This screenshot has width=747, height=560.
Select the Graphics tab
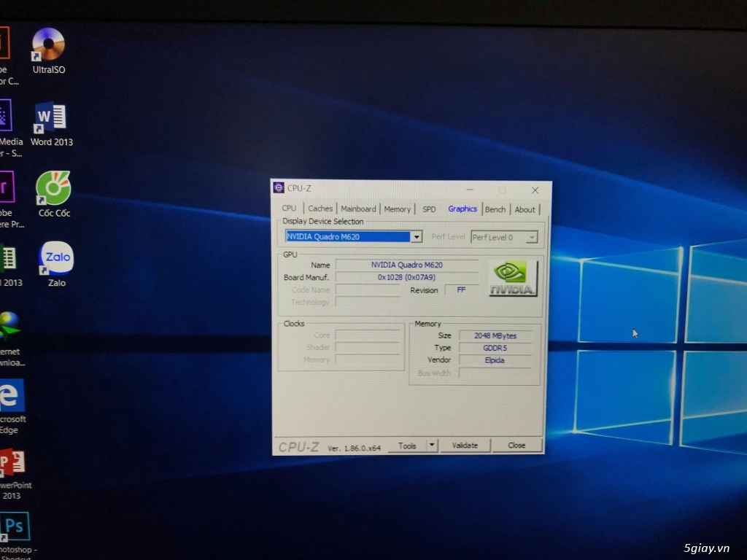[462, 209]
